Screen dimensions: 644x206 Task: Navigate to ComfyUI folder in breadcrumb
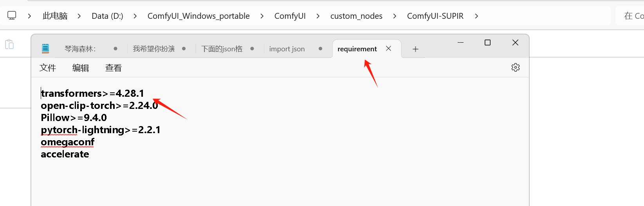tap(290, 16)
